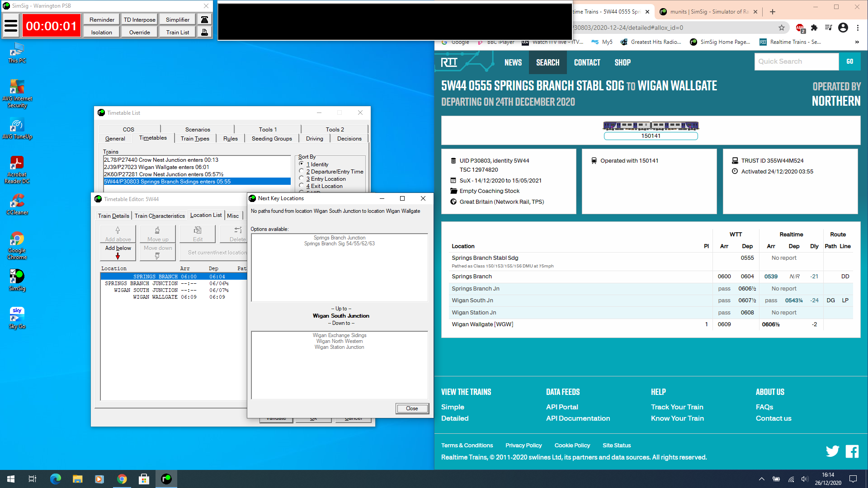Click the Simplifier button

coord(178,19)
